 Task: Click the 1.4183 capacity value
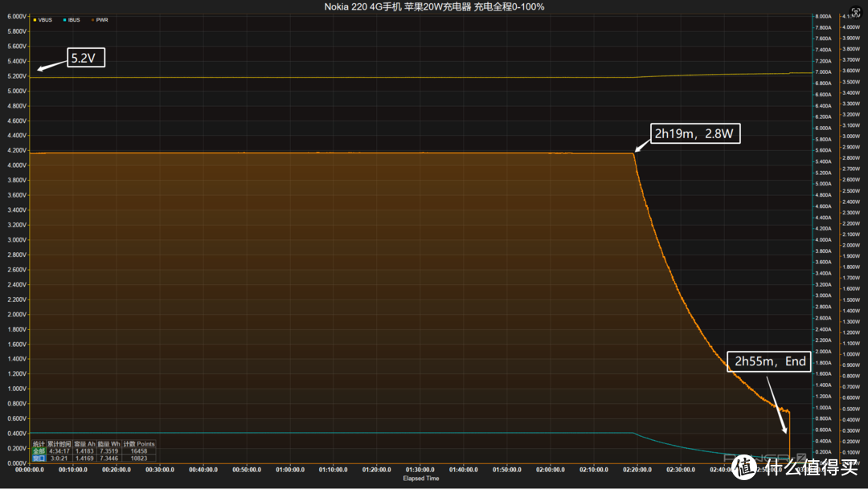pos(84,451)
